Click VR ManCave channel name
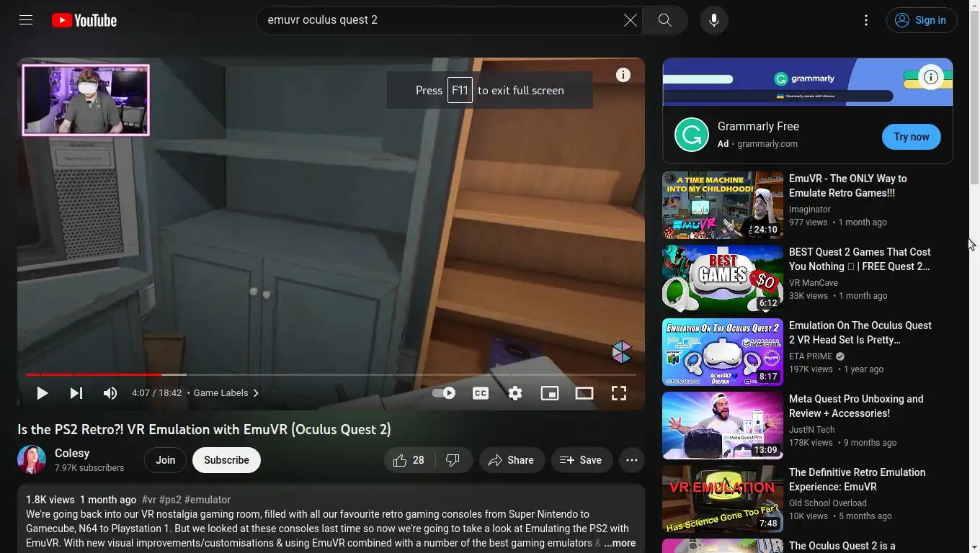 [814, 283]
